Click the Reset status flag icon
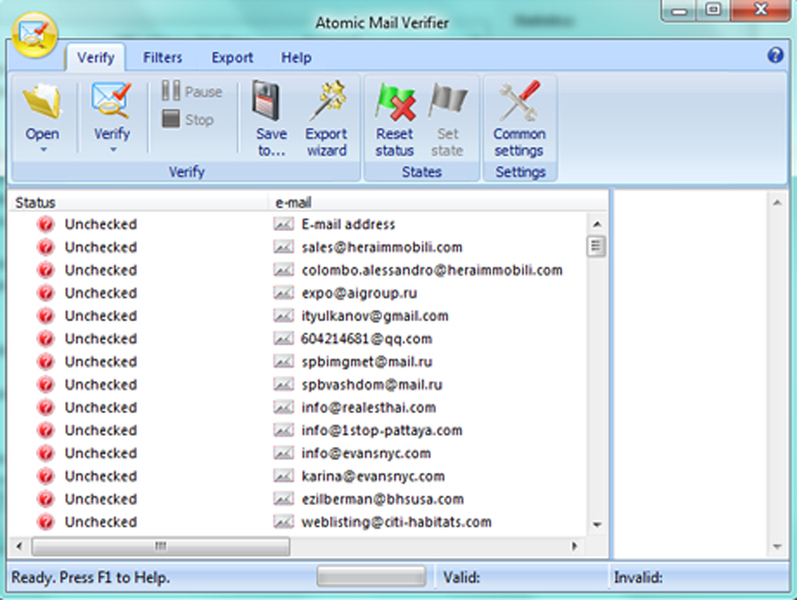The height and width of the screenshot is (600, 797). 395,102
